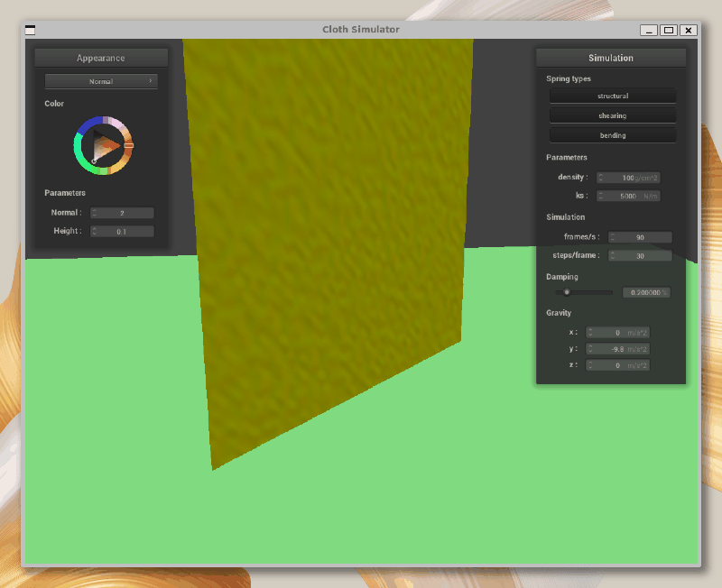Click the density stepper arrows
722x588 pixels.
pos(600,178)
